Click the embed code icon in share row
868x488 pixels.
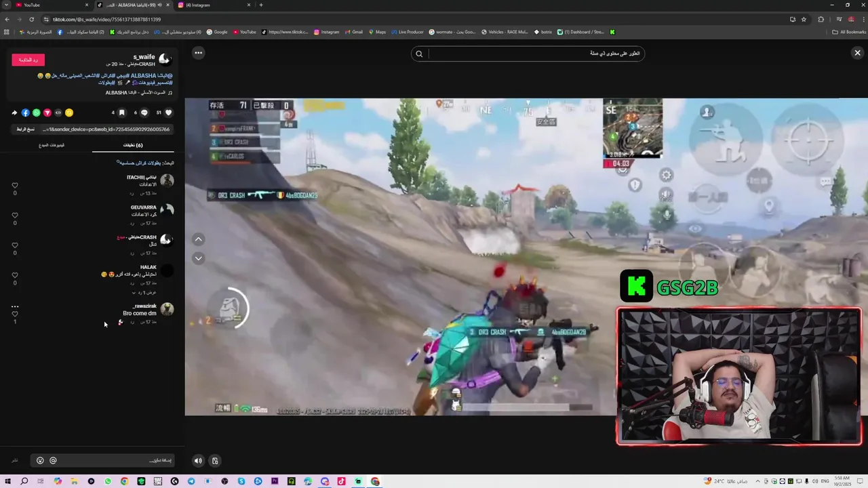tap(58, 113)
